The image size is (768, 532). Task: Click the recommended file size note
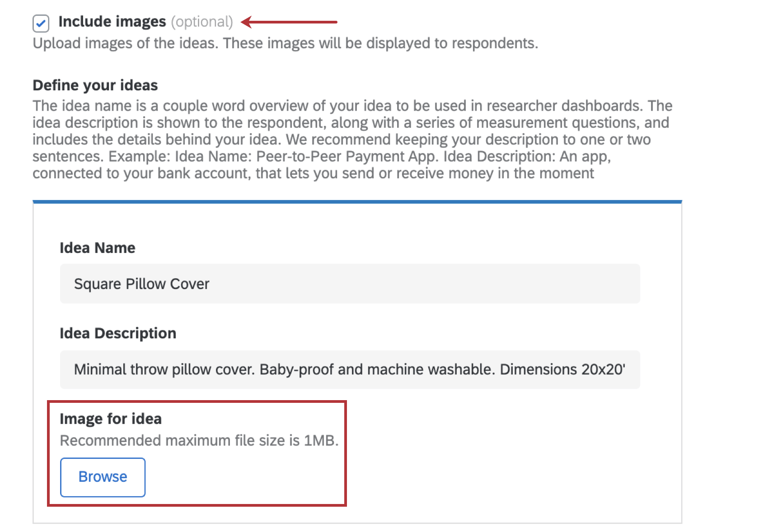coord(199,440)
